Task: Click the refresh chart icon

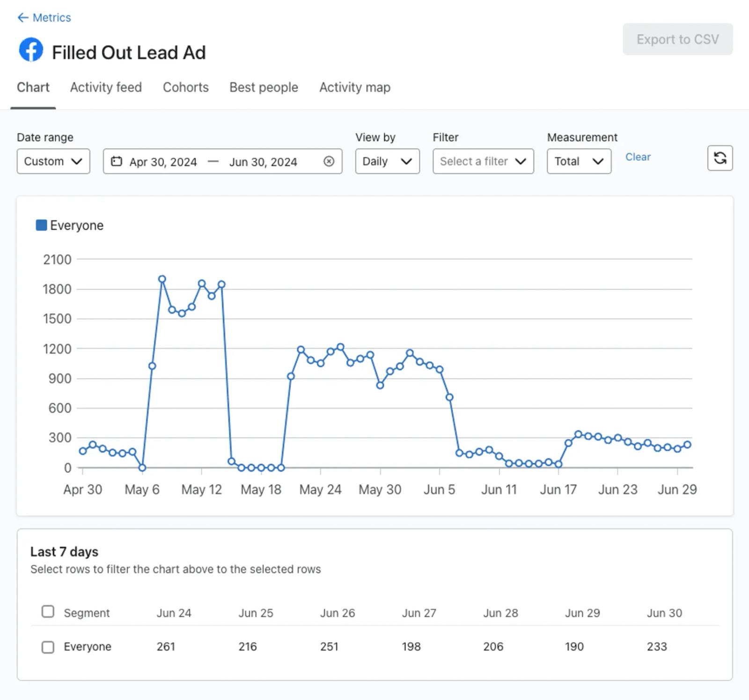Action: (x=720, y=158)
